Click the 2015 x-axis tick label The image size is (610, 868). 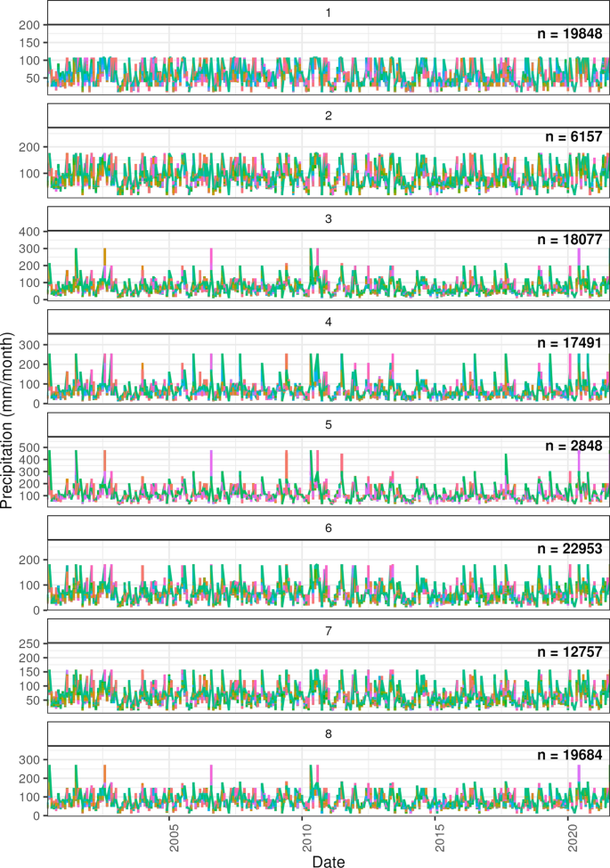(440, 838)
